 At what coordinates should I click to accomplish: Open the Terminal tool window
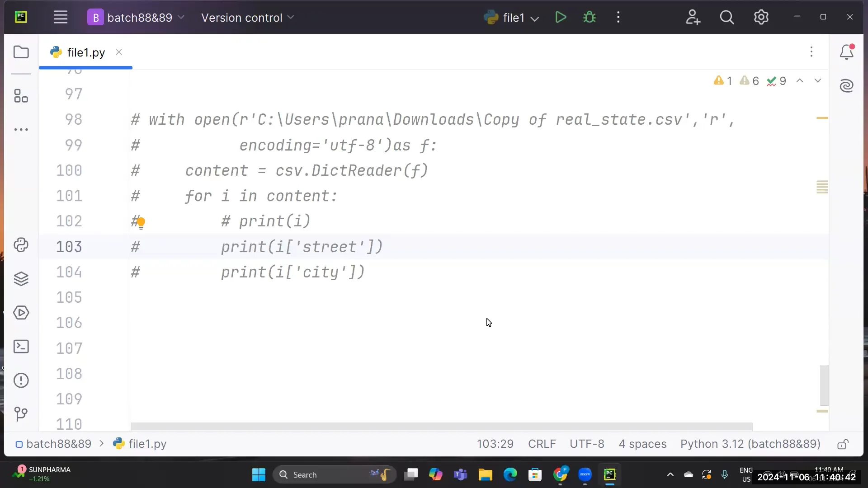pos(21,346)
